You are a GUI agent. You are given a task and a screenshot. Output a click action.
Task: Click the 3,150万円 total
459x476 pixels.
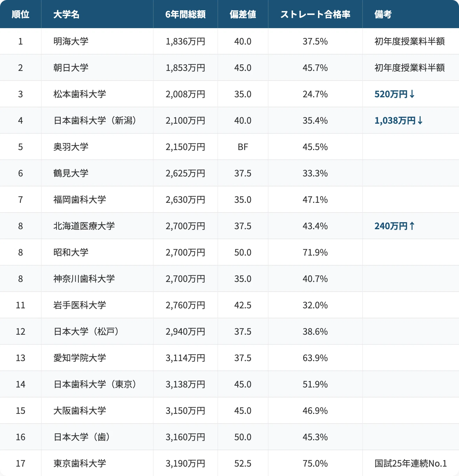186,411
